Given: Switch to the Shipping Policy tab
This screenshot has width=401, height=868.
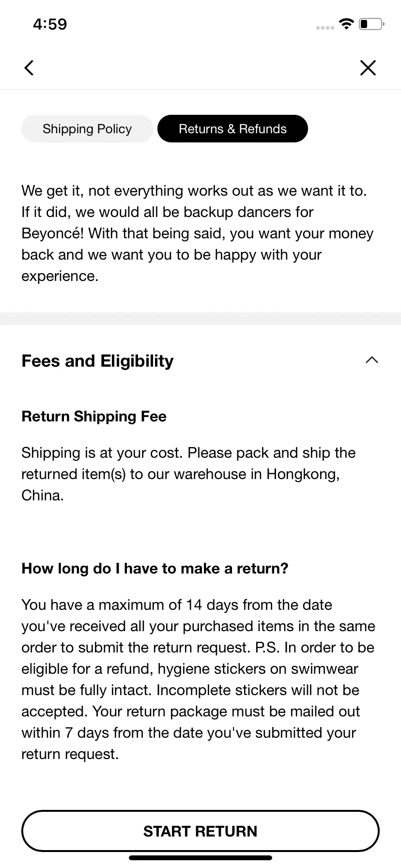Looking at the screenshot, I should (x=87, y=129).
